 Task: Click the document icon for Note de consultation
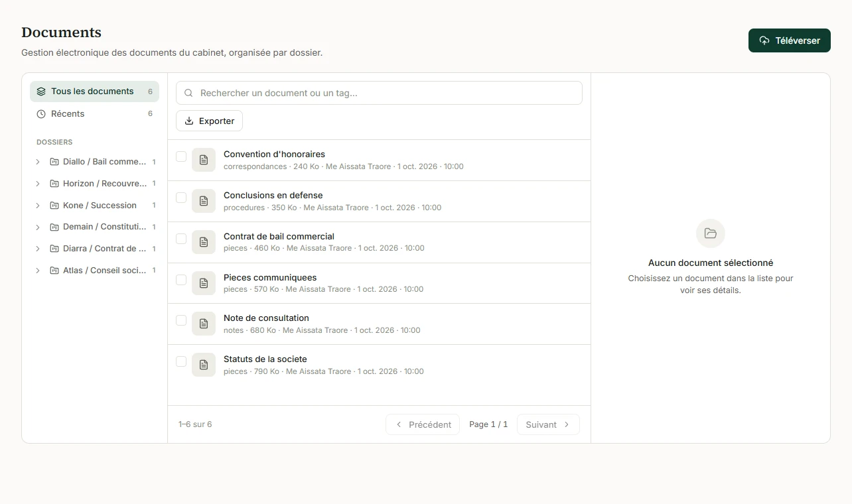[x=204, y=324]
